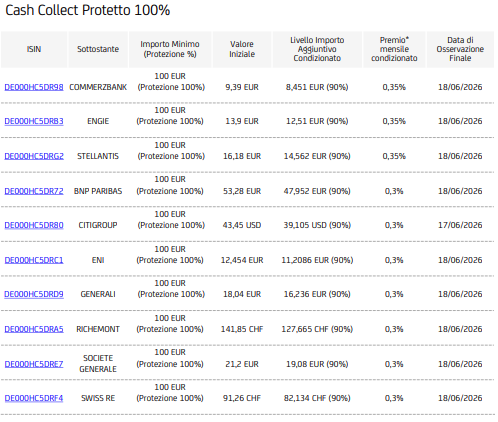The image size is (498, 422).
Task: Click the Valore Iniziale column header
Action: point(242,49)
